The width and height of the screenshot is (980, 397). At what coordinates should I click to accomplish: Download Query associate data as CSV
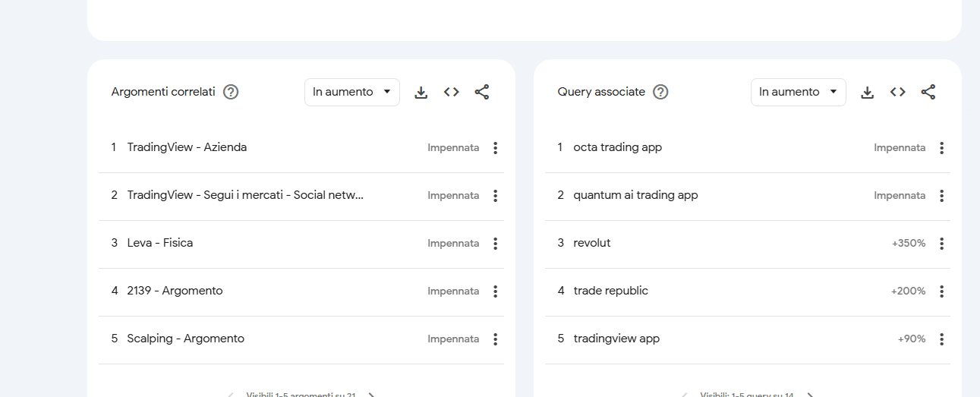pyautogui.click(x=868, y=92)
